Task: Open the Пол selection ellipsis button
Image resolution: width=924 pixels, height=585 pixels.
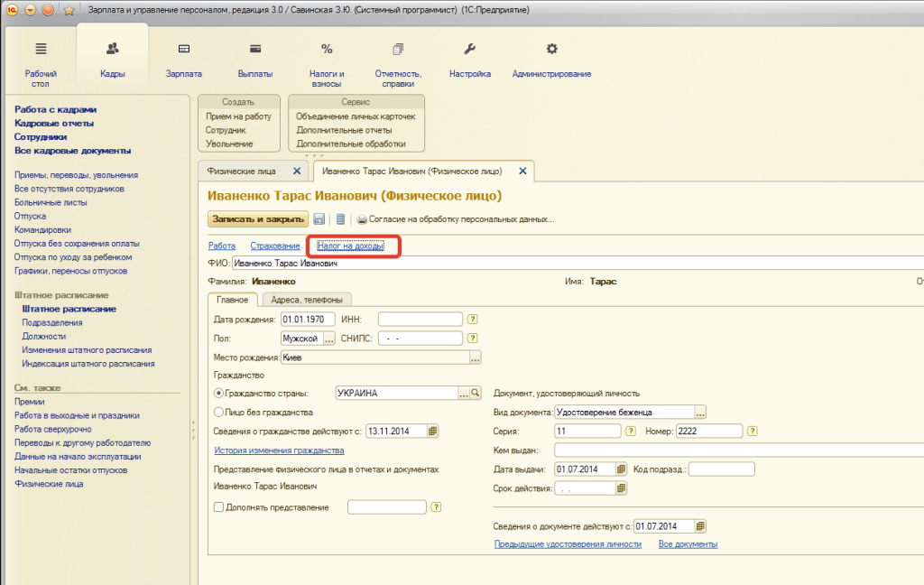Action: point(328,338)
